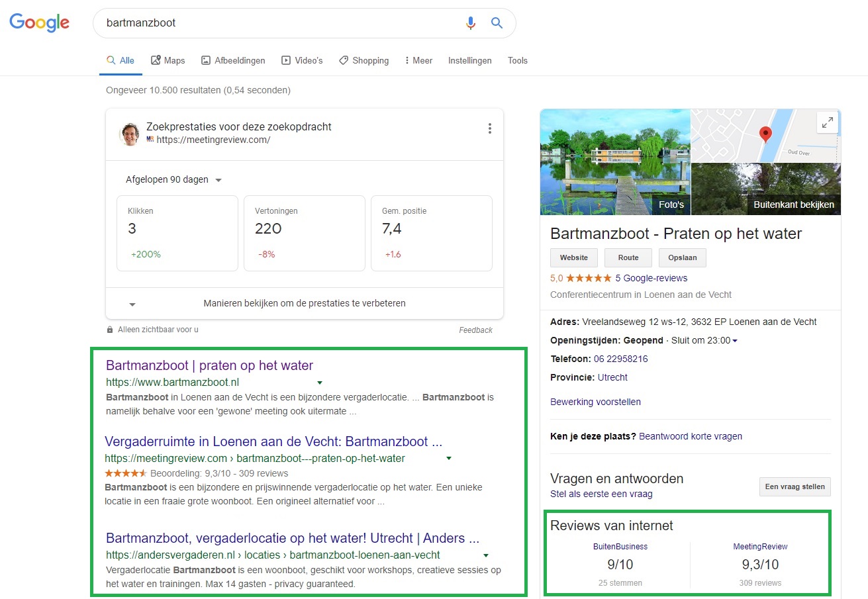Click Bewerking voorstellen
The image size is (868, 599).
595,402
